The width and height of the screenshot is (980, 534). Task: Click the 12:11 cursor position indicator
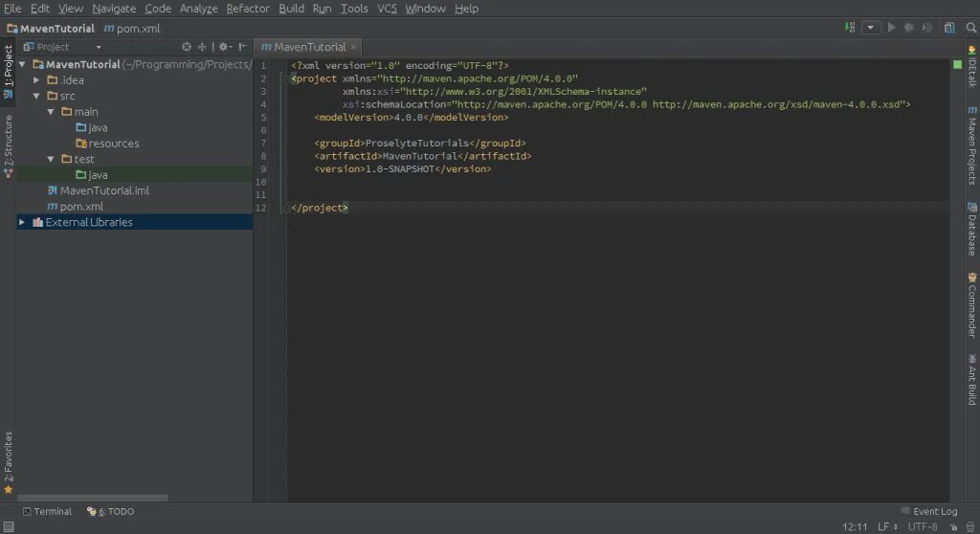coord(855,527)
